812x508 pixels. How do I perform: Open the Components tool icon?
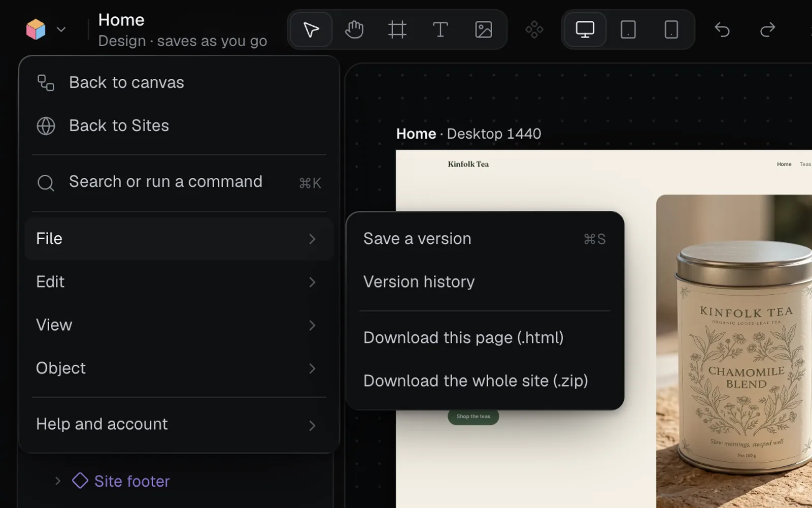click(x=534, y=29)
